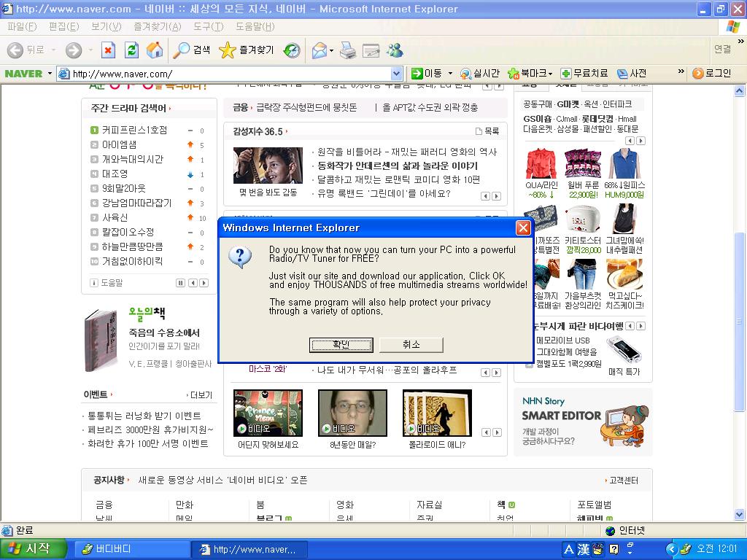747x560 pixels.
Task: Click the Mail envelope toolbar icon
Action: coord(320,50)
